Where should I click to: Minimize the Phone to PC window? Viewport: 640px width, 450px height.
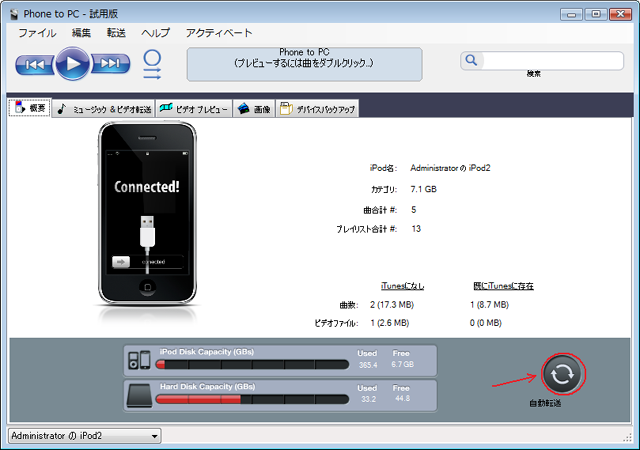571,14
